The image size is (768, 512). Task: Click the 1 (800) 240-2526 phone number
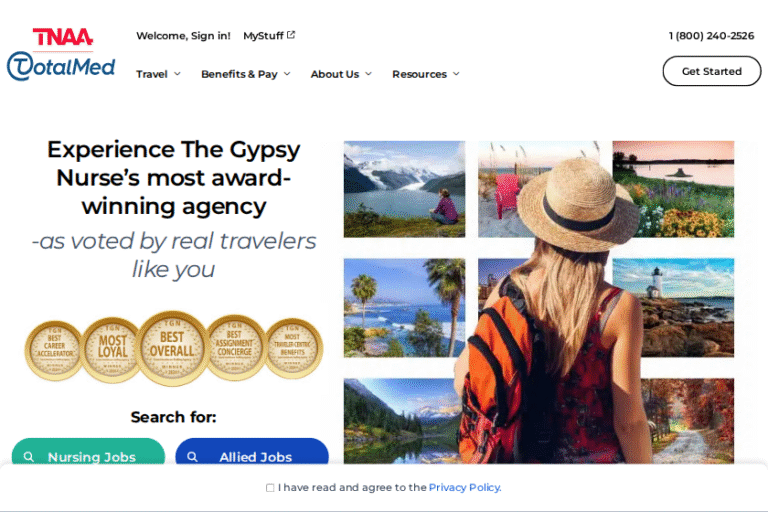(711, 36)
